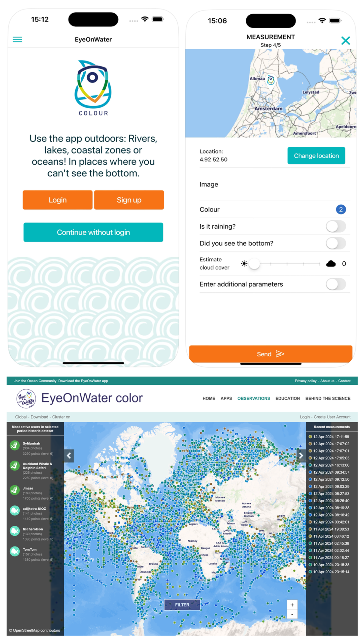
Task: Open the FILTER panel on the map
Action: [x=182, y=604]
